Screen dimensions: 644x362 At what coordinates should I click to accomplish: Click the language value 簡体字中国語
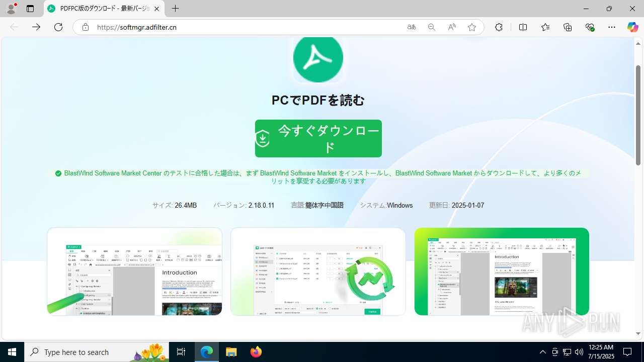tap(325, 205)
